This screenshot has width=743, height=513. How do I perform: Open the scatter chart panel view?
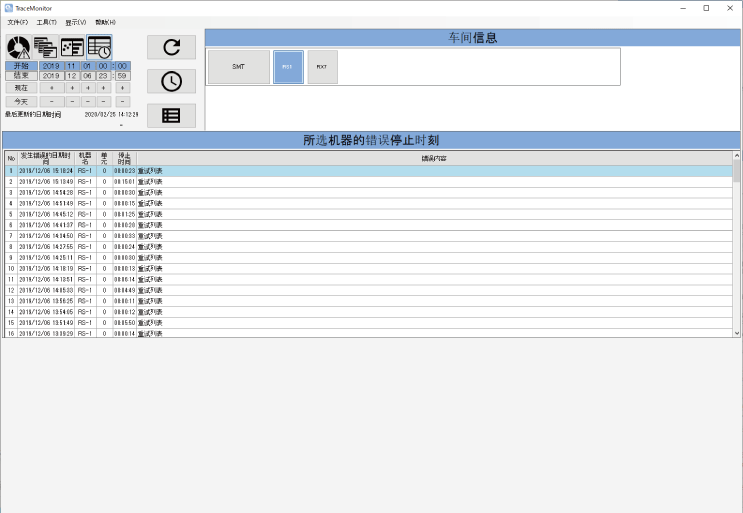tap(72, 47)
